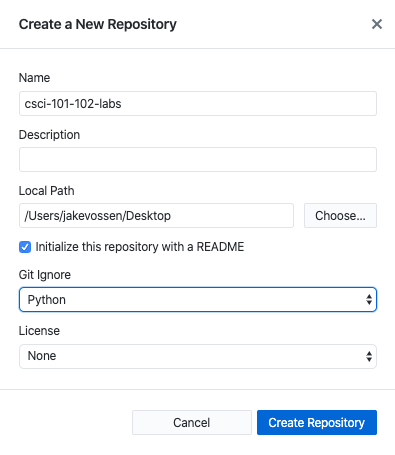This screenshot has width=395, height=455.
Task: Click the Name field containing csci-101-102-labs
Action: (198, 104)
